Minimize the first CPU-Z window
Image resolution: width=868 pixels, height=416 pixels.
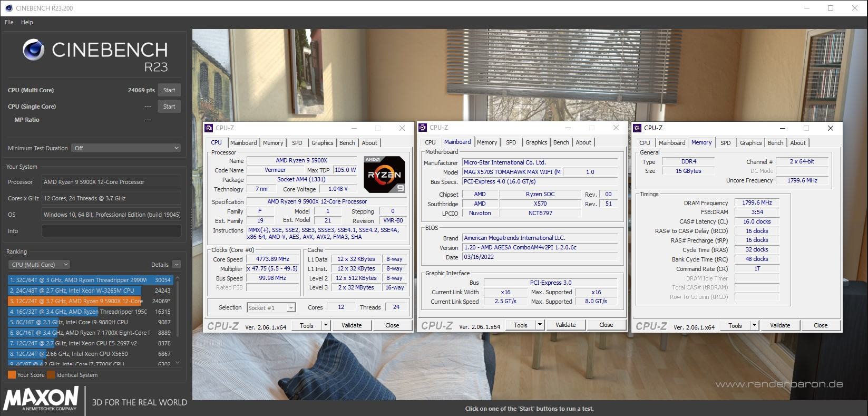[x=354, y=128]
